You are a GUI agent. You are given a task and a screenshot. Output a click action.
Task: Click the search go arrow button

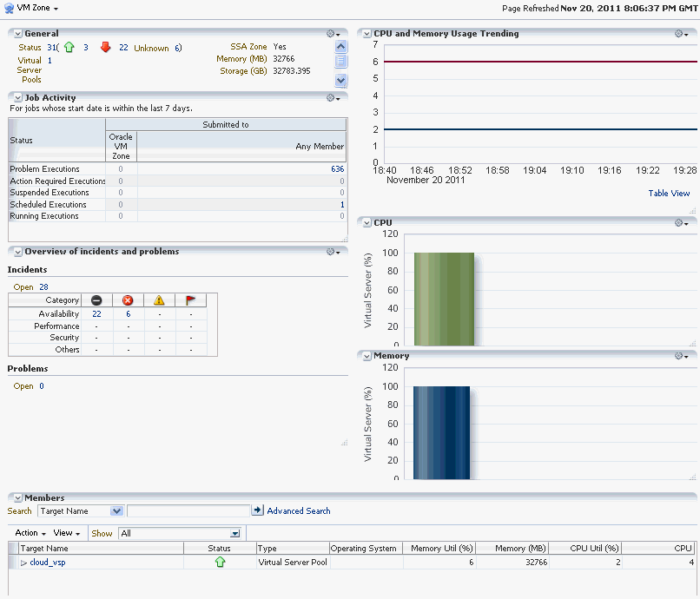point(258,510)
